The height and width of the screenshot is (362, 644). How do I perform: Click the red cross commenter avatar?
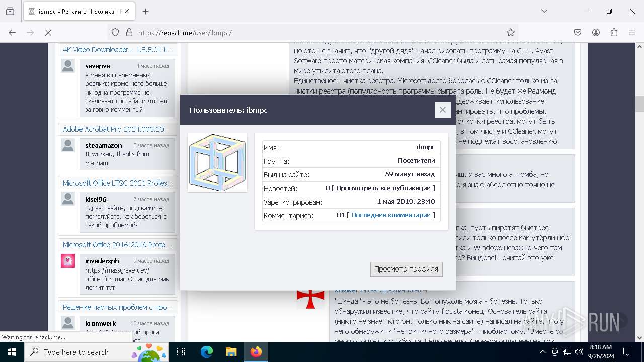[x=310, y=298]
